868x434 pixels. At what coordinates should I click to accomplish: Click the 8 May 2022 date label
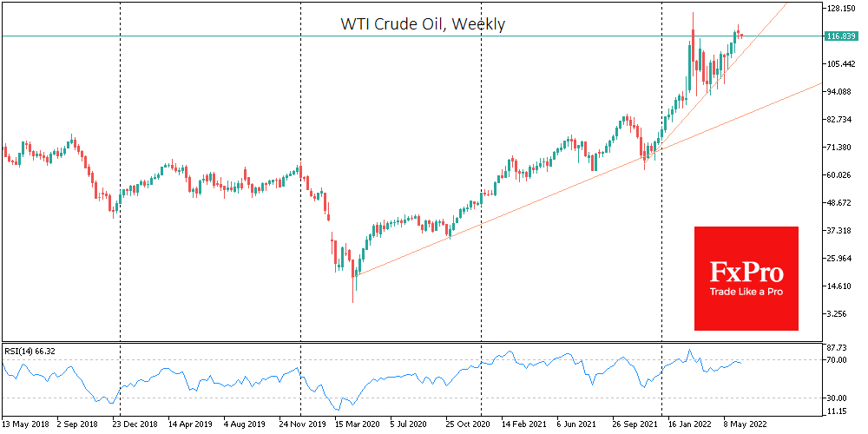point(746,426)
